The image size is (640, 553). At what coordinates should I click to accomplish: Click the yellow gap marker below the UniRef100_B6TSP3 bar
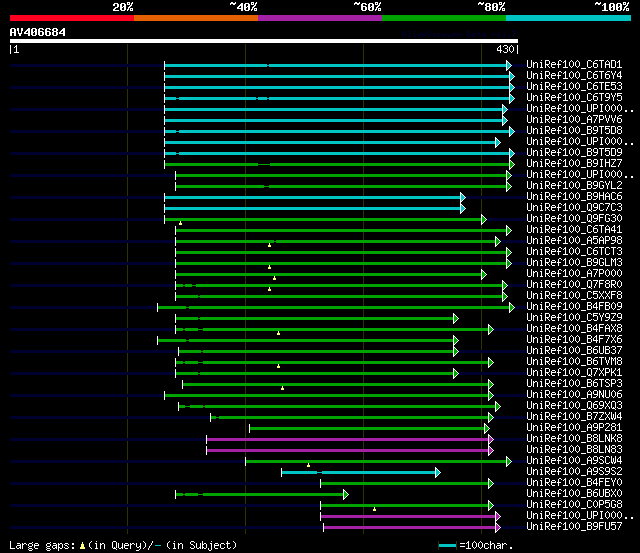tap(282, 388)
